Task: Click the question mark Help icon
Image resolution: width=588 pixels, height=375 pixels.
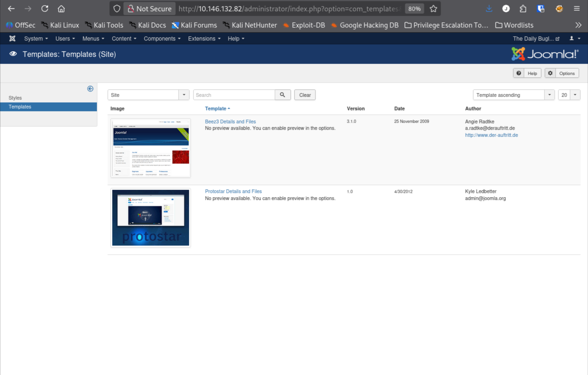Action: pyautogui.click(x=519, y=73)
